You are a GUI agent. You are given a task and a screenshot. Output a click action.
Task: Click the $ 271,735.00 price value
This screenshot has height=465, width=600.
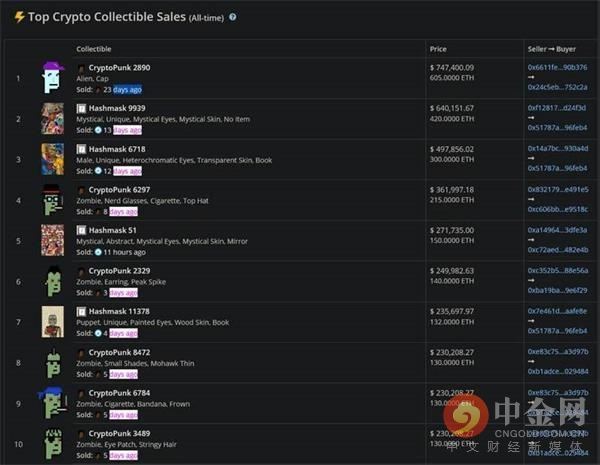[x=452, y=230]
